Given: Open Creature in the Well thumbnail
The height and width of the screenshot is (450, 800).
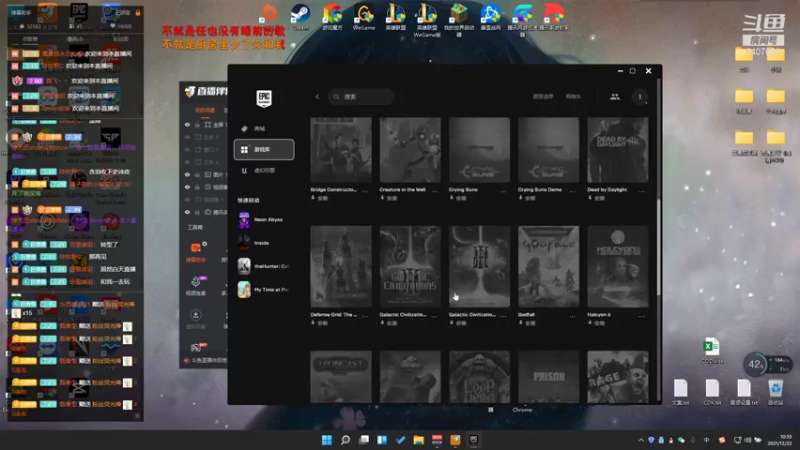Looking at the screenshot, I should (410, 150).
